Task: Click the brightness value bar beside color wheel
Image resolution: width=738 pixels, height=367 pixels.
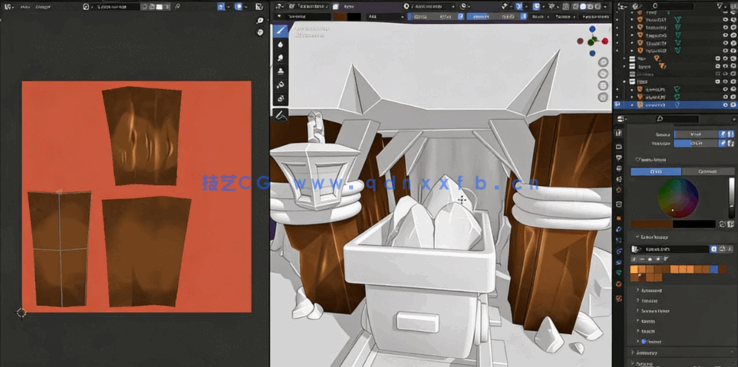Action: (x=731, y=198)
